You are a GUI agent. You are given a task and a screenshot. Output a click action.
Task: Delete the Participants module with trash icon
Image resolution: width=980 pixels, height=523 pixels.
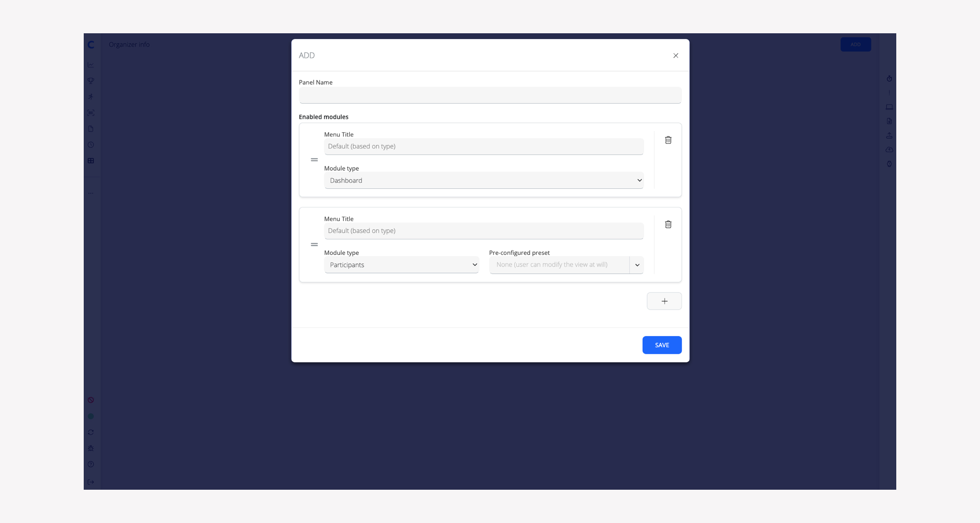[x=668, y=224]
